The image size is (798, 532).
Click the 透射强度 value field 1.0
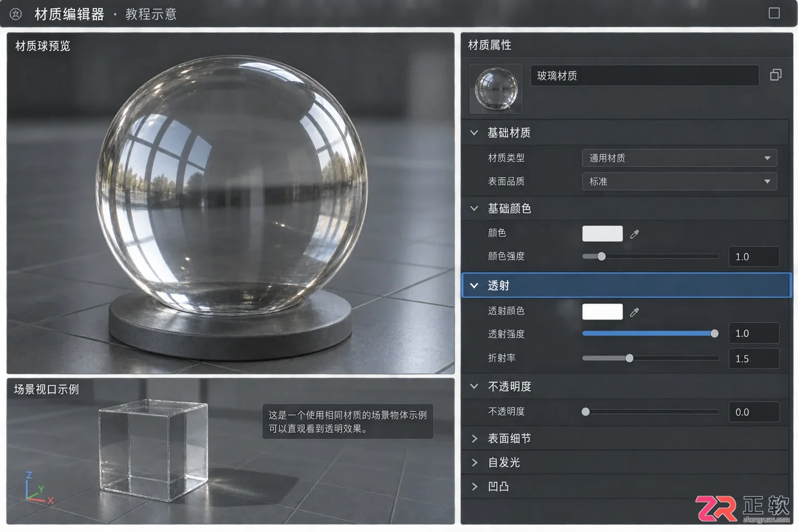[754, 334]
